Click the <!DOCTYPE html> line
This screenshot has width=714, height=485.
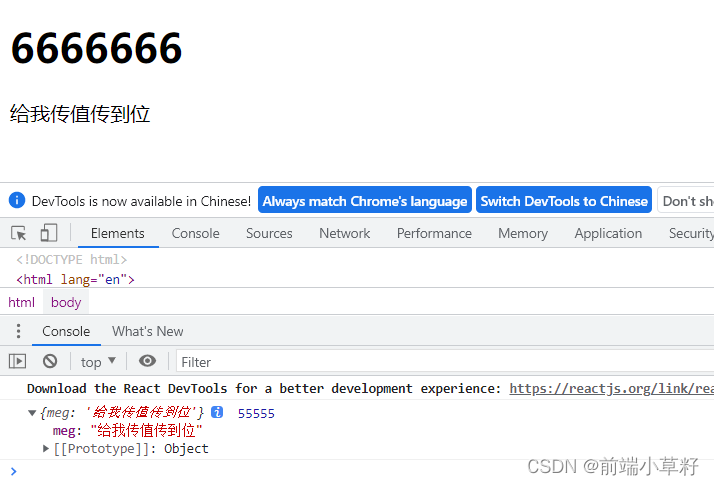[71, 260]
